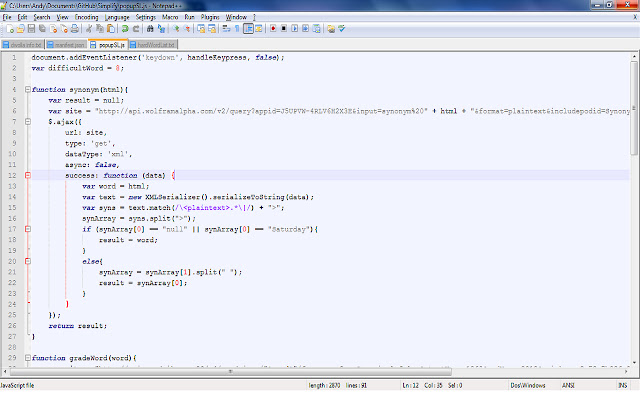This screenshot has height=400, width=640.
Task: Stop macro recording with black square
Action: pyautogui.click(x=284, y=29)
